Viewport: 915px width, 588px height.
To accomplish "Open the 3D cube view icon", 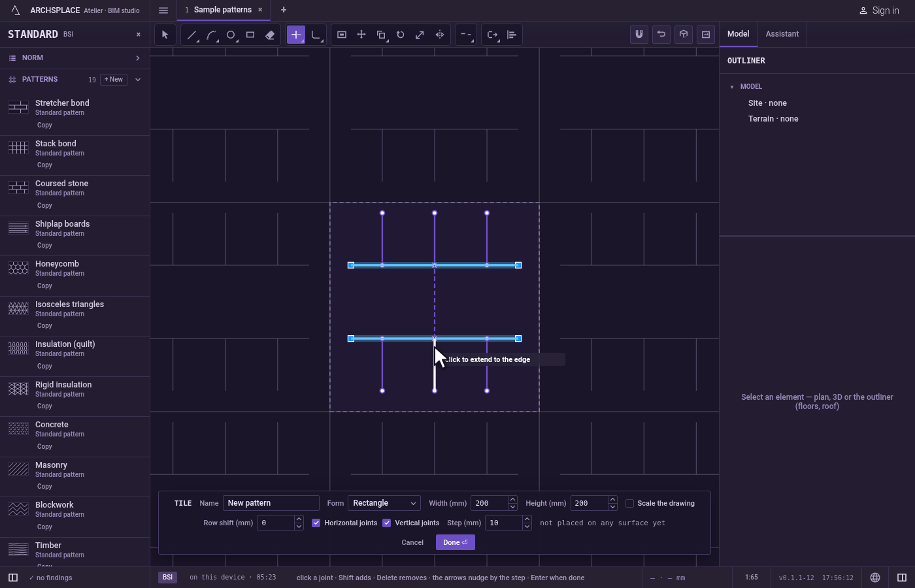I will pyautogui.click(x=684, y=34).
